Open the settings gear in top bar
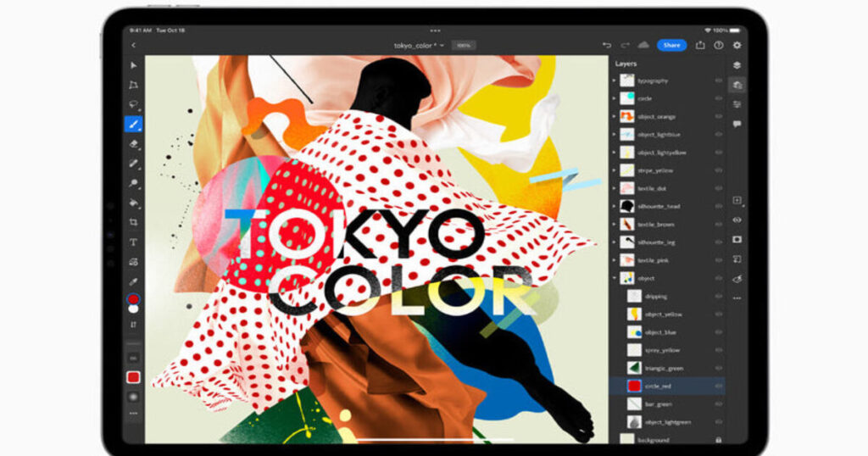 pyautogui.click(x=737, y=45)
